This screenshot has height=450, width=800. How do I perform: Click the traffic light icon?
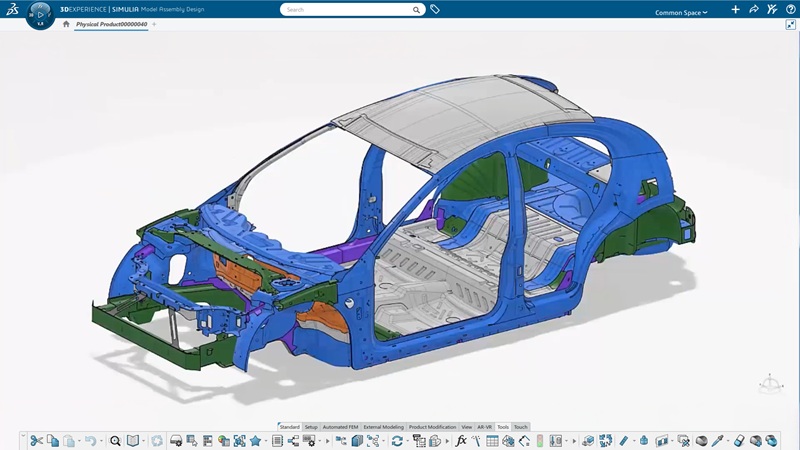click(540, 441)
